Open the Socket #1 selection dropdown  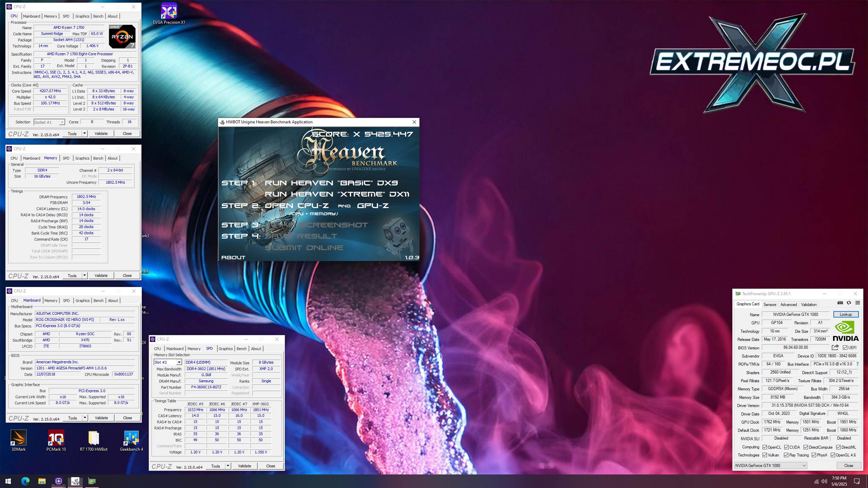point(49,122)
